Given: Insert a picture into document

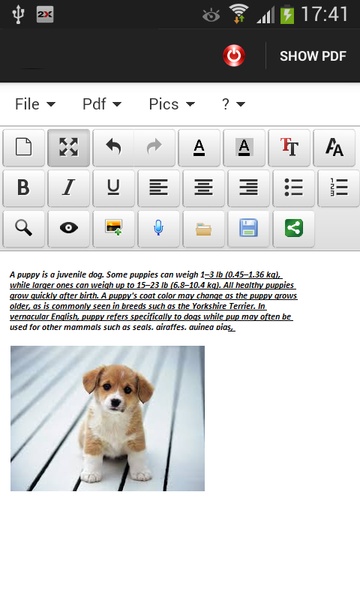Looking at the screenshot, I should [x=114, y=229].
